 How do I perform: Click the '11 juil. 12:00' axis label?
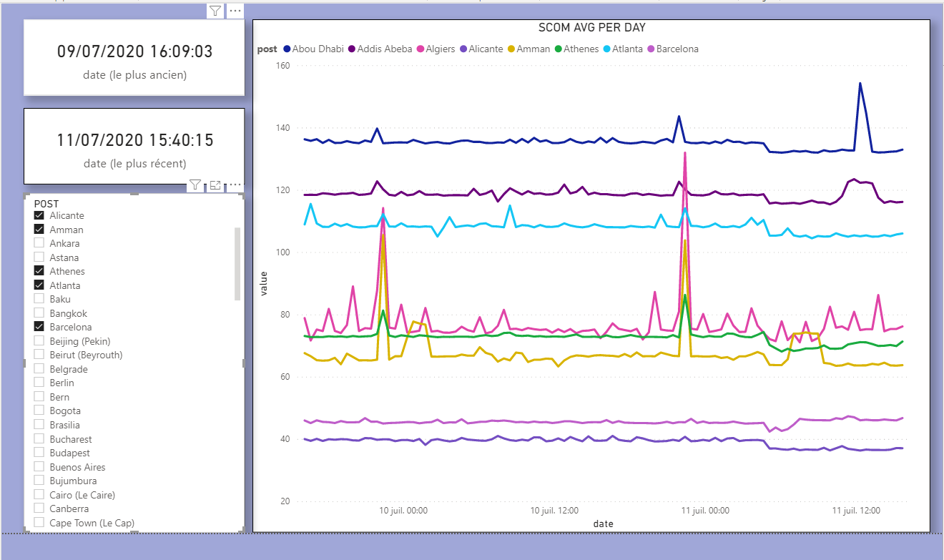[x=856, y=511]
